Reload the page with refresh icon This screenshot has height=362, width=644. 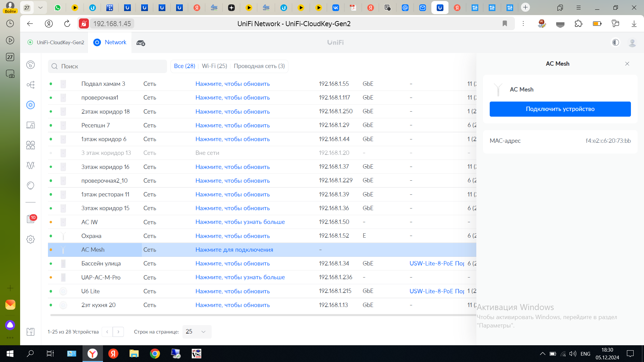point(67,23)
